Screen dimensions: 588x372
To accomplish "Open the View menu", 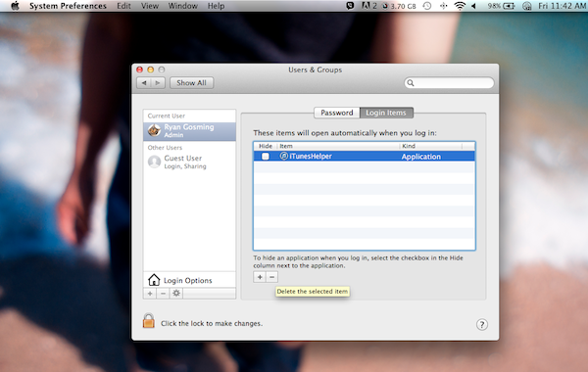I will (150, 6).
